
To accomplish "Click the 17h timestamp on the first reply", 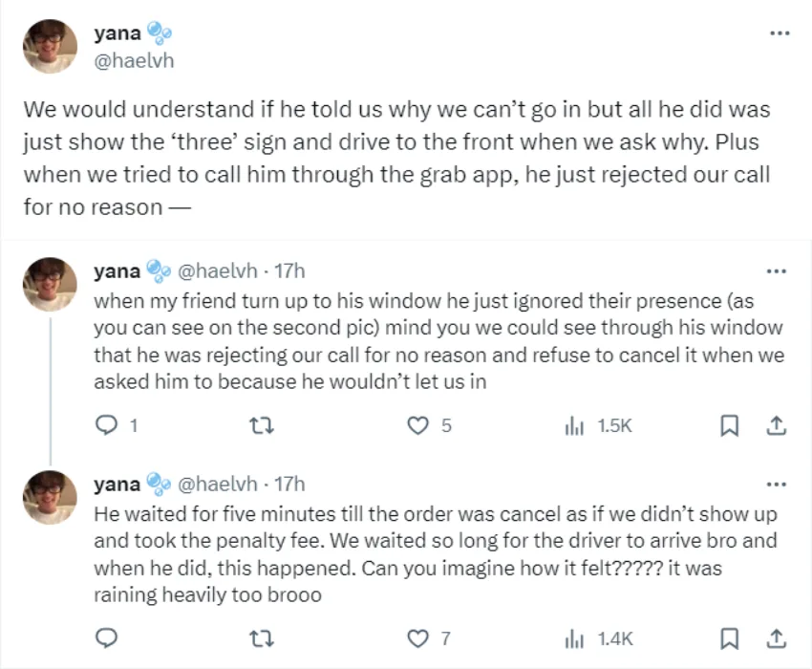I will click(x=289, y=271).
